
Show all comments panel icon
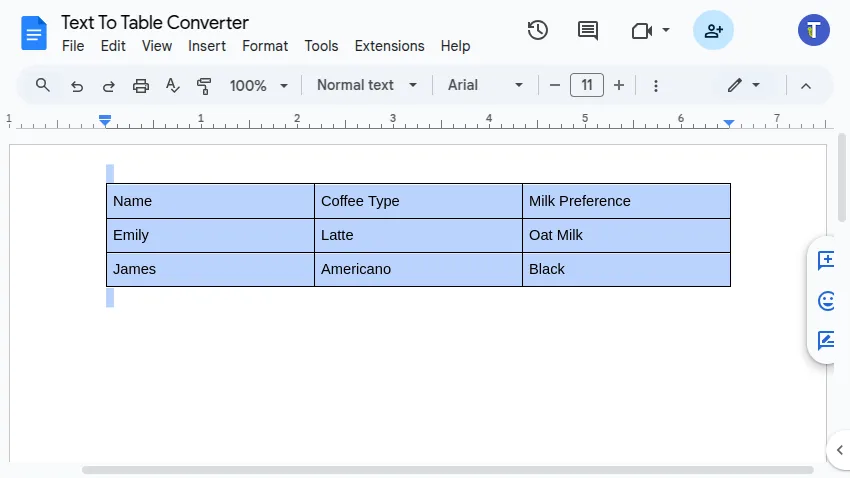pyautogui.click(x=588, y=30)
